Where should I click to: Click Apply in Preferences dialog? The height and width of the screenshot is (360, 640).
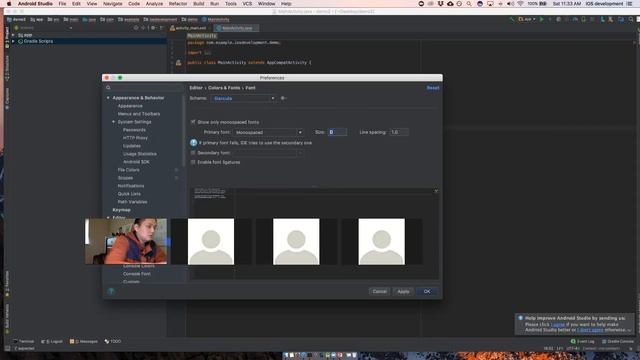[x=403, y=291]
